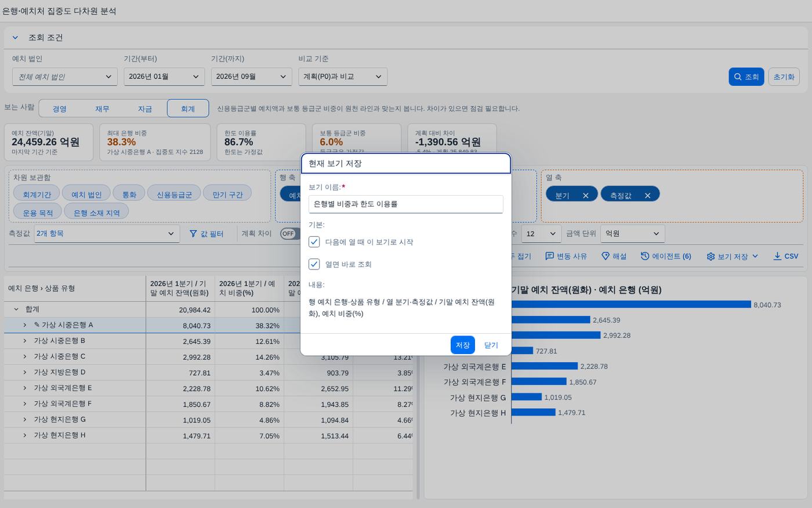Remove the 측정값 column axis chip
This screenshot has width=812, height=508.
pyautogui.click(x=648, y=196)
